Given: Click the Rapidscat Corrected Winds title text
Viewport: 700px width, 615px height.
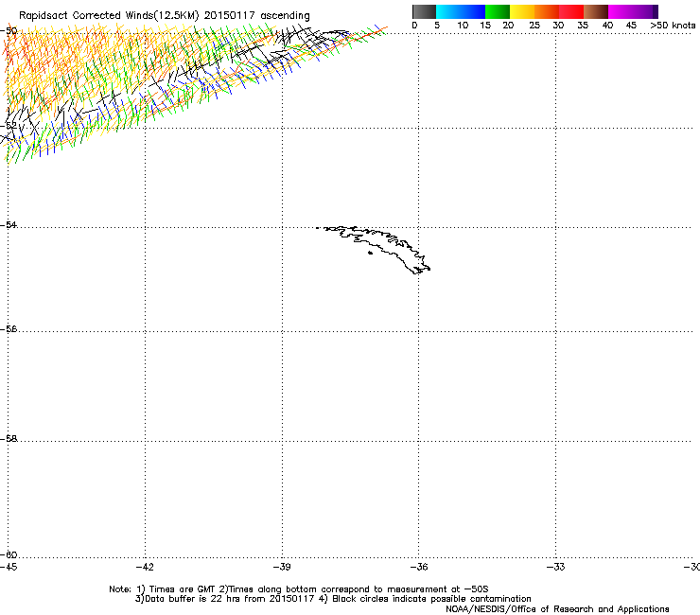Looking at the screenshot, I should tap(165, 16).
